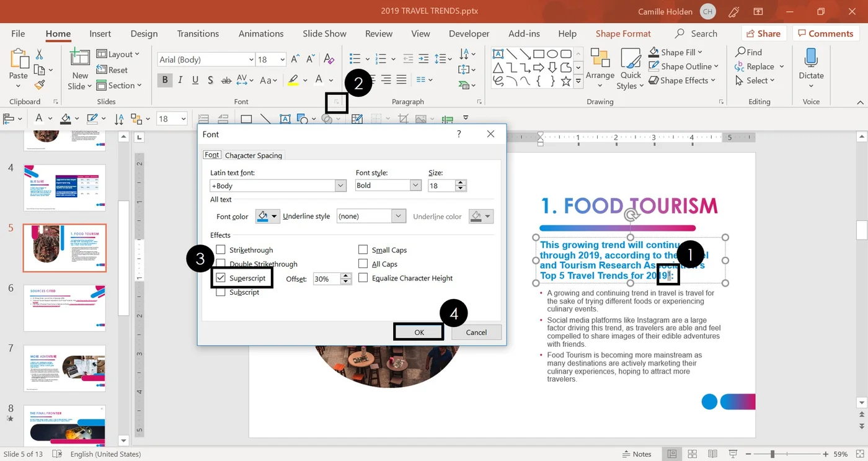Increase font size with the larger A
Viewport: 868px width, 461px height.
pos(296,59)
